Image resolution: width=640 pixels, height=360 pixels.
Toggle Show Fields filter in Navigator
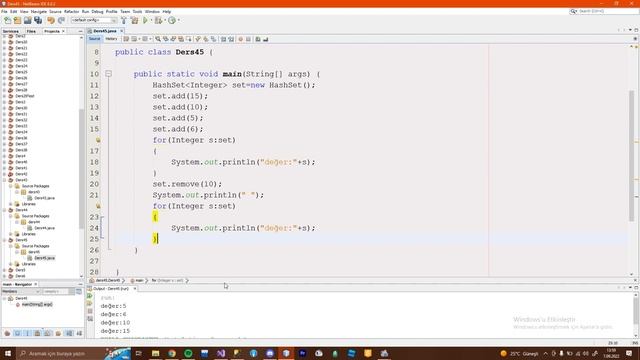coord(17,333)
